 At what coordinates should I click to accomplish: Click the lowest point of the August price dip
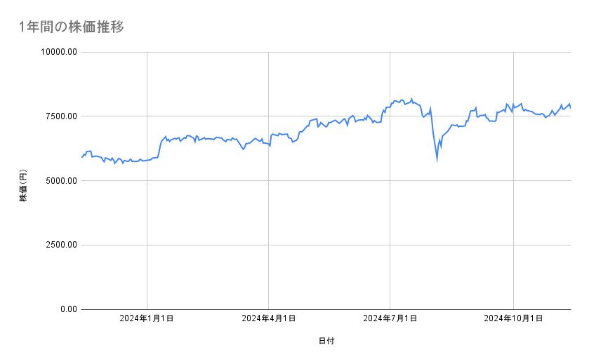click(437, 160)
